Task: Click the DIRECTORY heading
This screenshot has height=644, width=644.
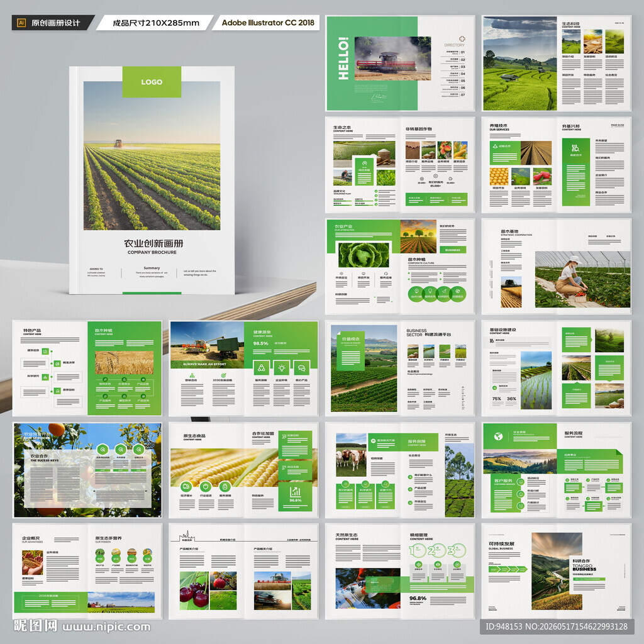Action: [454, 45]
